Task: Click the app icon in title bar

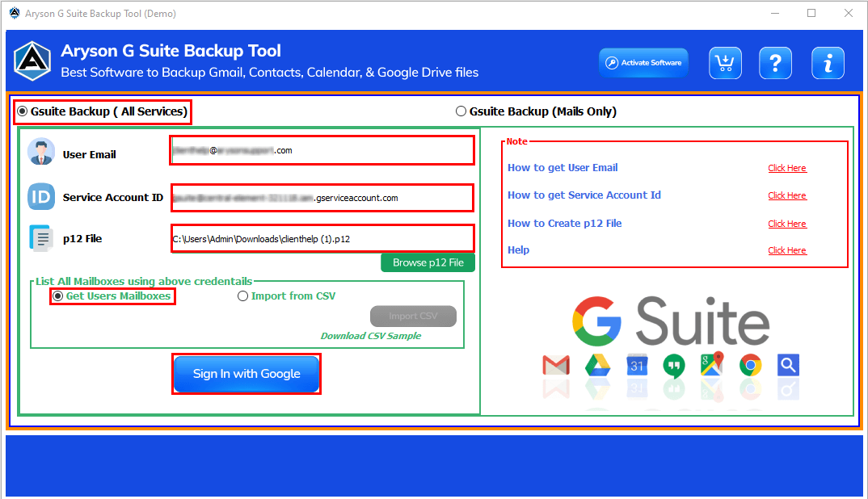Action: click(15, 13)
